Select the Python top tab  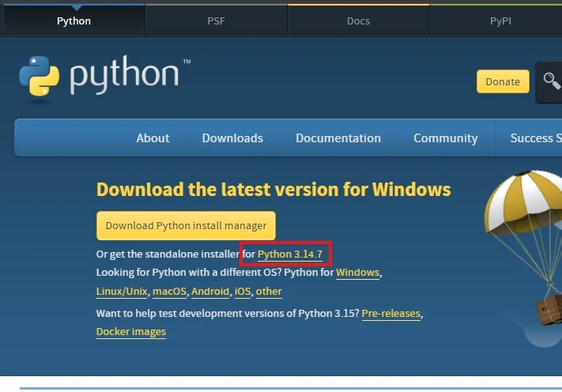[74, 21]
